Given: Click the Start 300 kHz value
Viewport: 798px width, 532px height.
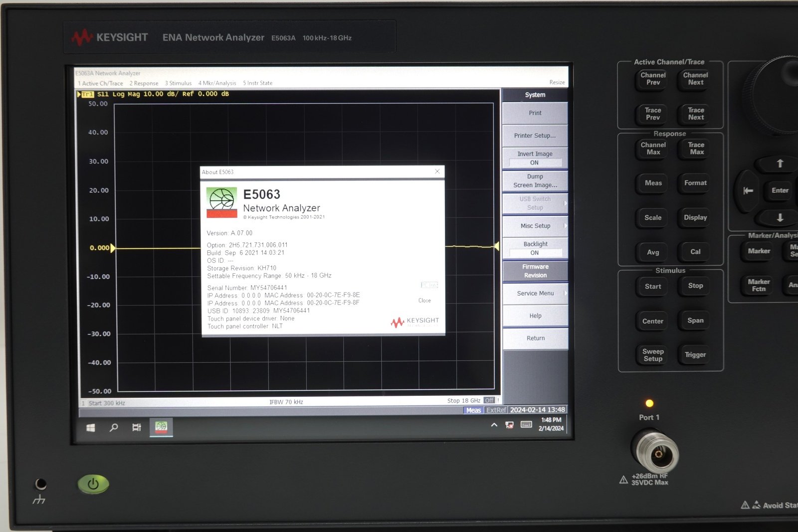Looking at the screenshot, I should (107, 403).
